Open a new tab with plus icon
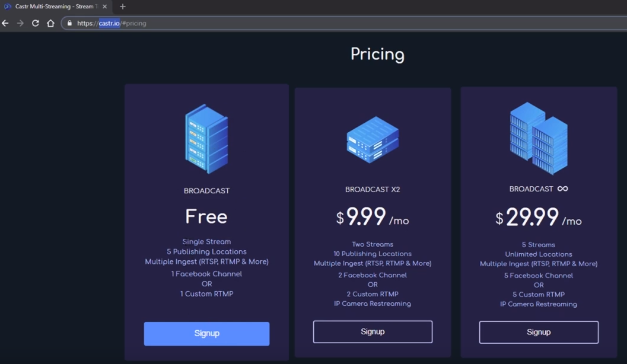The height and width of the screenshot is (364, 627). 123,7
